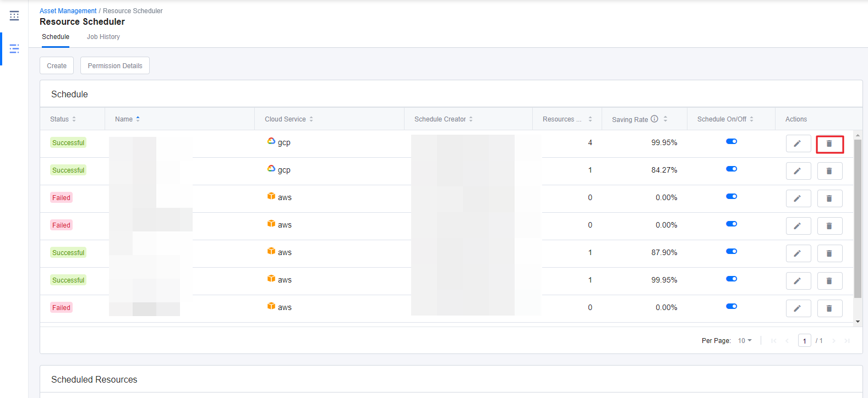Open the Per Page dropdown
868x398 pixels.
pos(744,341)
